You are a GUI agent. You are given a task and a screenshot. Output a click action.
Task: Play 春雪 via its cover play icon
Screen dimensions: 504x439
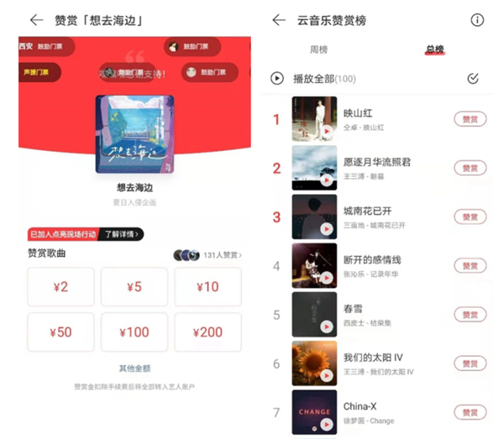(x=327, y=327)
